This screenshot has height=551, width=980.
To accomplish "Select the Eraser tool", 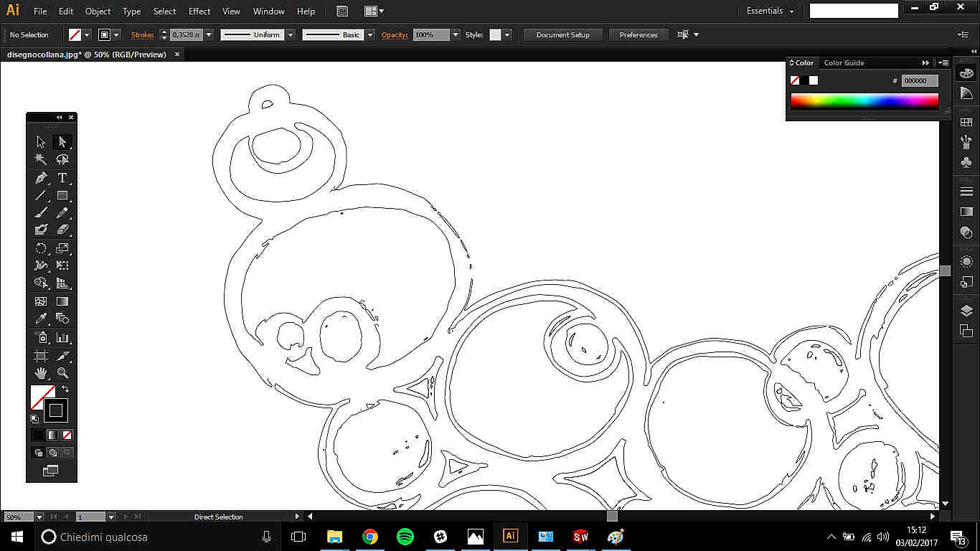I will tap(62, 230).
